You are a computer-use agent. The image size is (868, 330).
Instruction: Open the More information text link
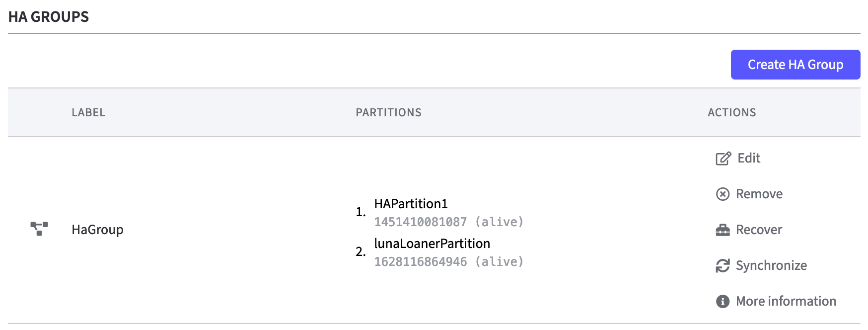click(x=786, y=301)
